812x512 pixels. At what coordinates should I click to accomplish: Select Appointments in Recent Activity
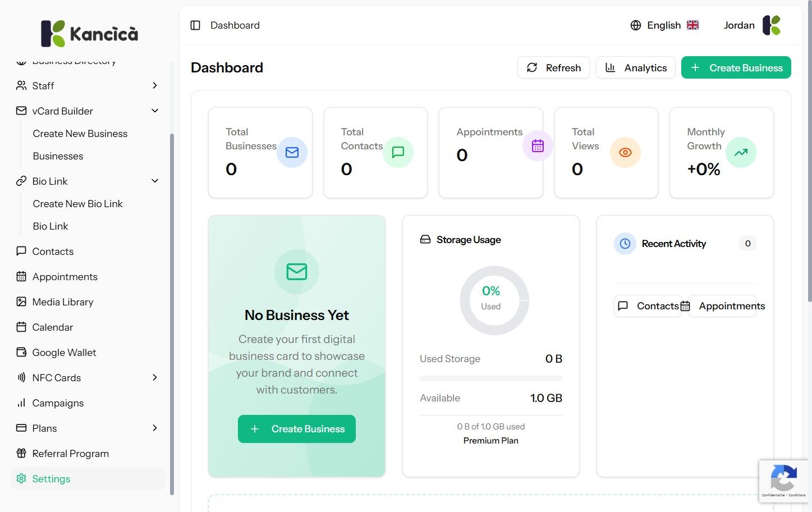(723, 306)
